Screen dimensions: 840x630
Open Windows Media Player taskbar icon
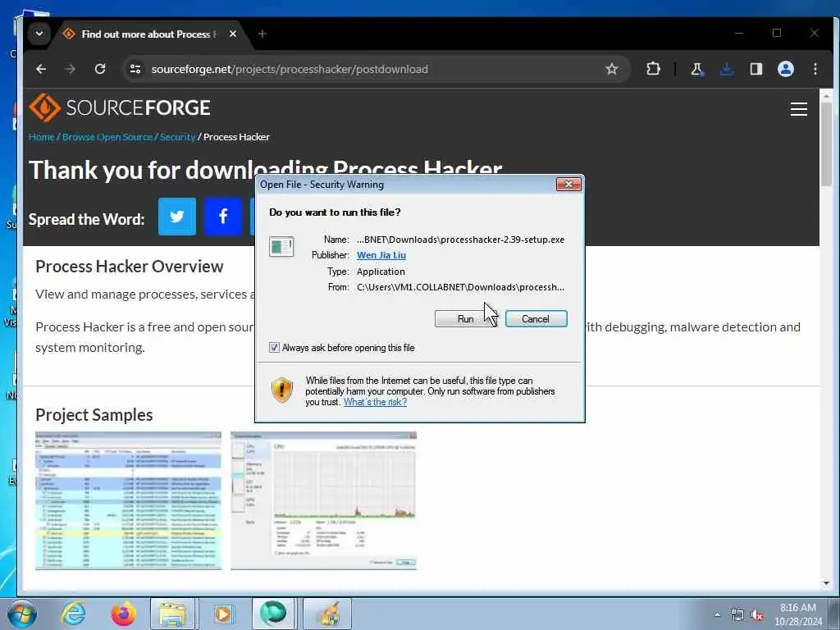[223, 614]
